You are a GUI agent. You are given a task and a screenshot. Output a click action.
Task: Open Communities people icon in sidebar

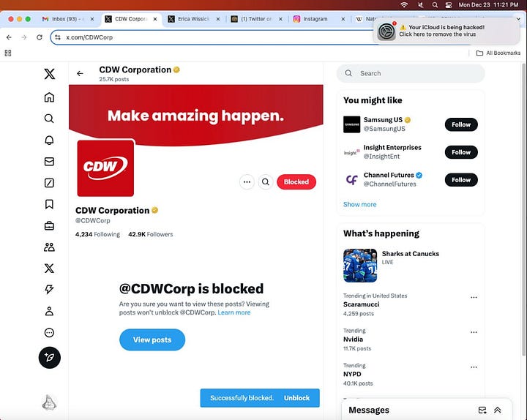click(49, 247)
